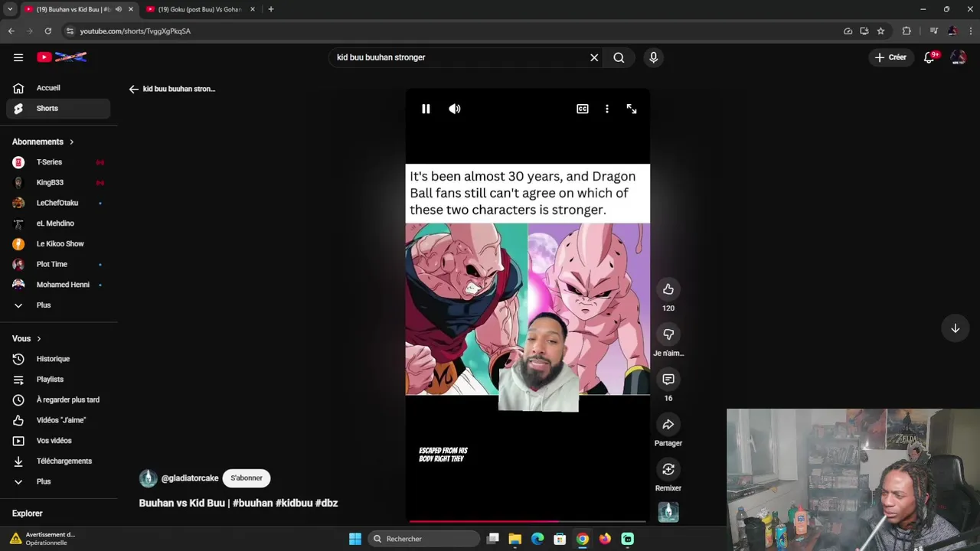Image resolution: width=980 pixels, height=551 pixels.
Task: Open a new browser tab
Action: [x=270, y=9]
